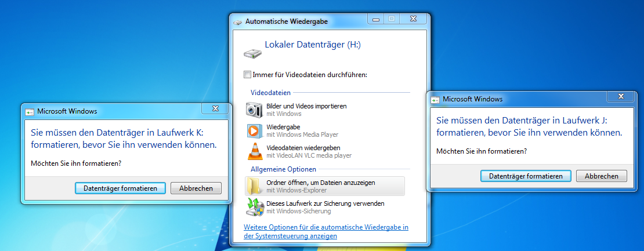Close the drive J format dialog
Viewport: 644px width, 251px height.
621,96
